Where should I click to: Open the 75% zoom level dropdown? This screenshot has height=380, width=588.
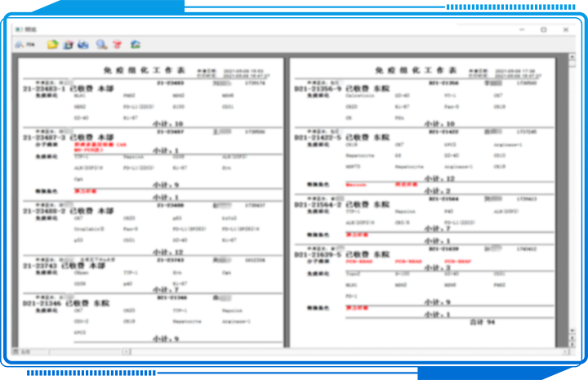pos(31,44)
